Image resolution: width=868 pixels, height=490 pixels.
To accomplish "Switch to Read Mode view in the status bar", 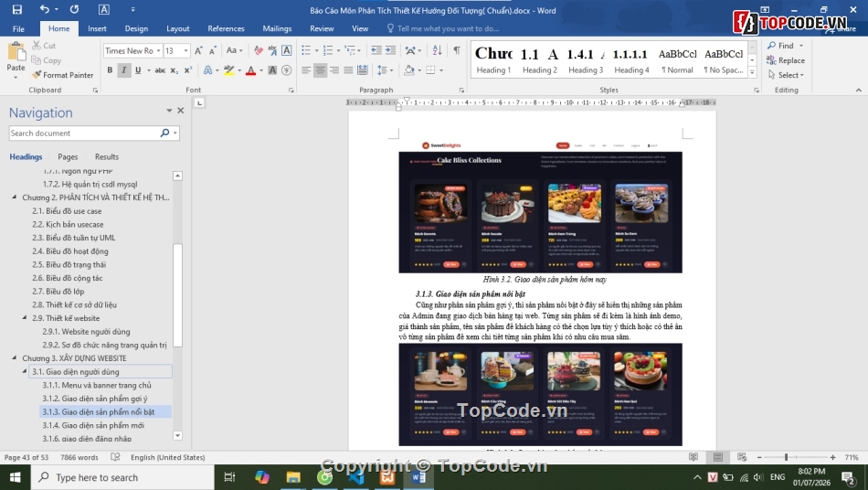I will [693, 457].
